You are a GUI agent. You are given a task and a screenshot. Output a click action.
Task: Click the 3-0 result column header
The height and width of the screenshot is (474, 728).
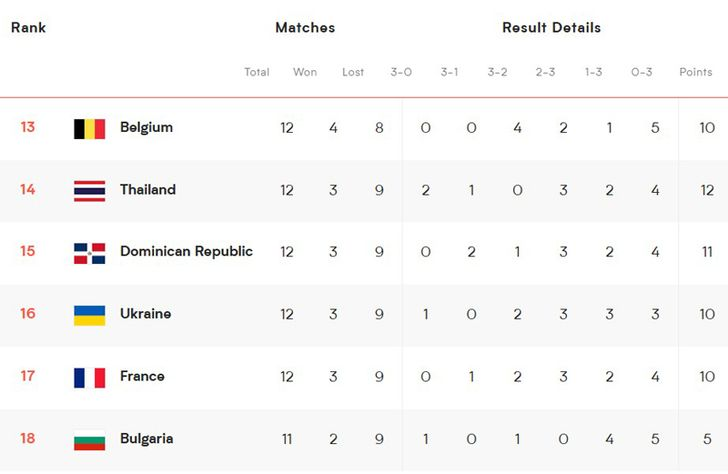pos(401,72)
